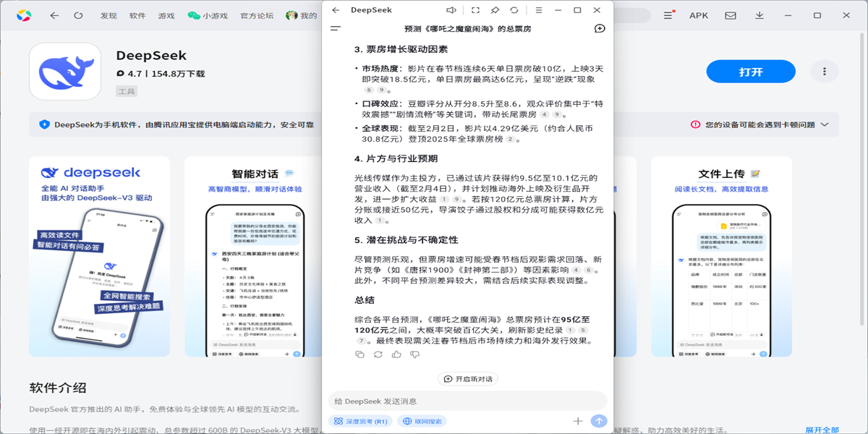The image size is (868, 434).
Task: Open the chat sidebar hamburger menu
Action: (x=335, y=29)
